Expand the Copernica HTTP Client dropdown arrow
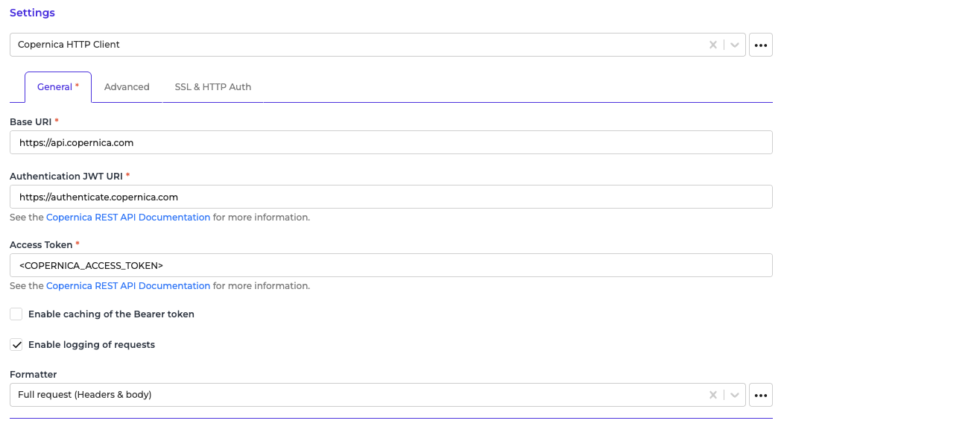 [734, 45]
